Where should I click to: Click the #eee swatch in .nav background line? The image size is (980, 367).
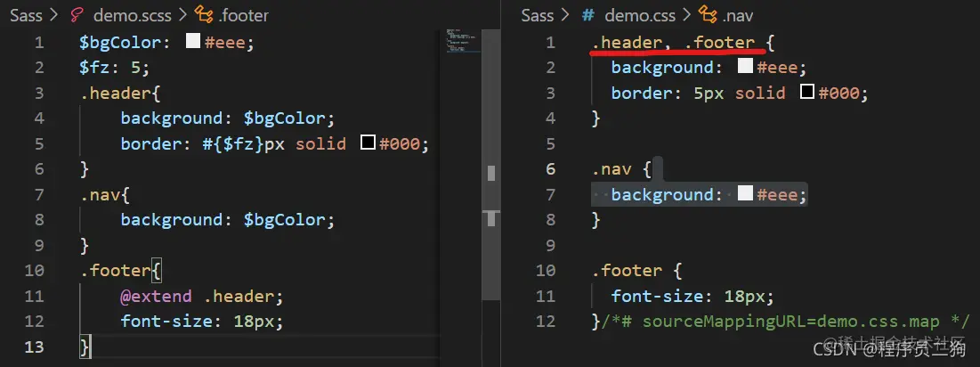pyautogui.click(x=744, y=194)
